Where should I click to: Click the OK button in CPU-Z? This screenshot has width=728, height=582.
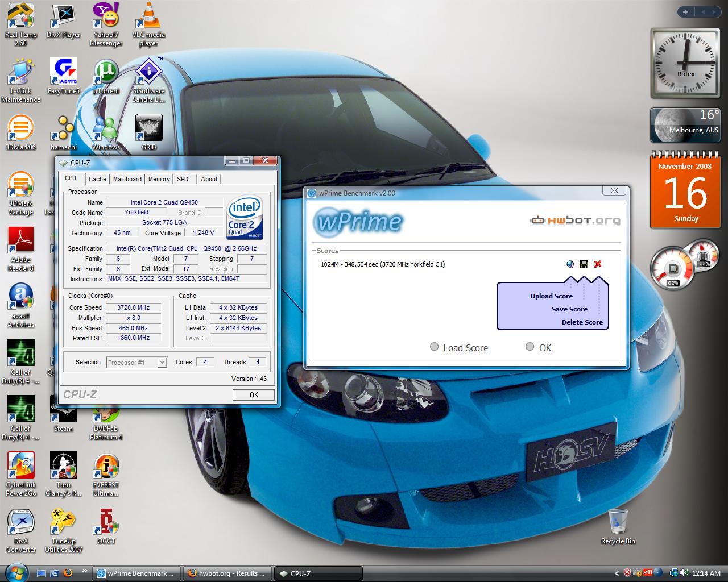coord(254,394)
